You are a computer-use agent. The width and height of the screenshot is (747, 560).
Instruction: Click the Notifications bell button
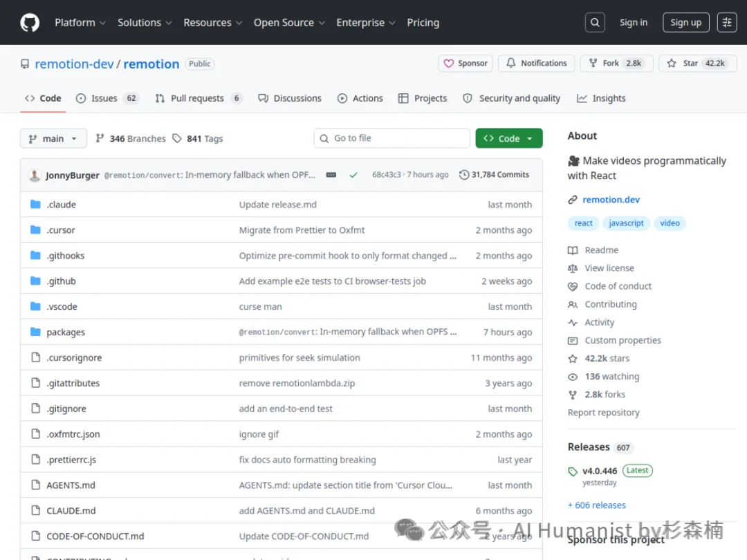(x=537, y=64)
